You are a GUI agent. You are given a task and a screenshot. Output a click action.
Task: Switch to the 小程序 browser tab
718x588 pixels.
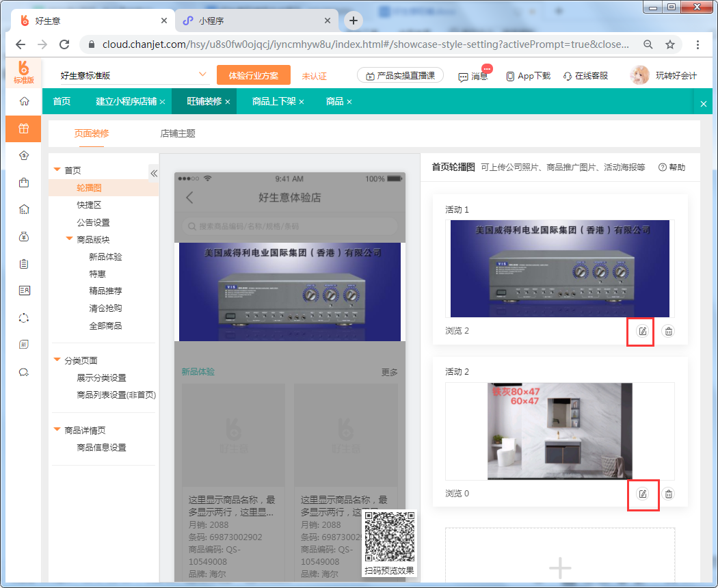click(256, 21)
